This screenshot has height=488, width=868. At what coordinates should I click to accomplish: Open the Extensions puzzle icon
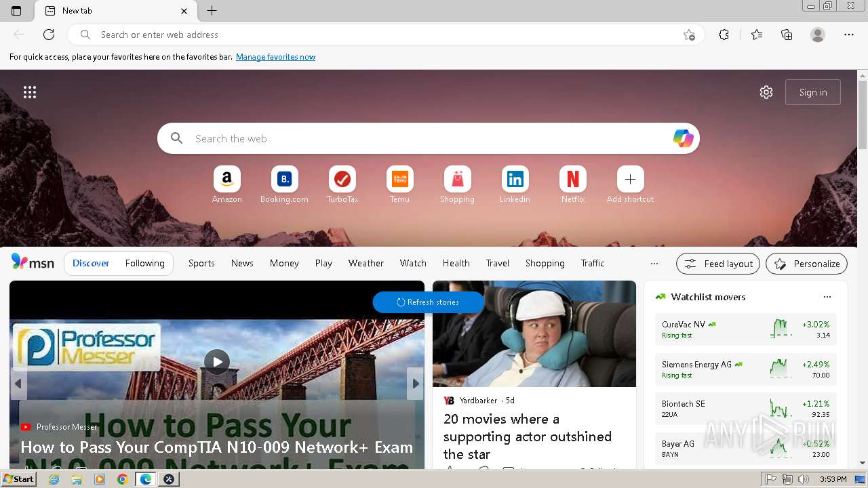tap(724, 35)
